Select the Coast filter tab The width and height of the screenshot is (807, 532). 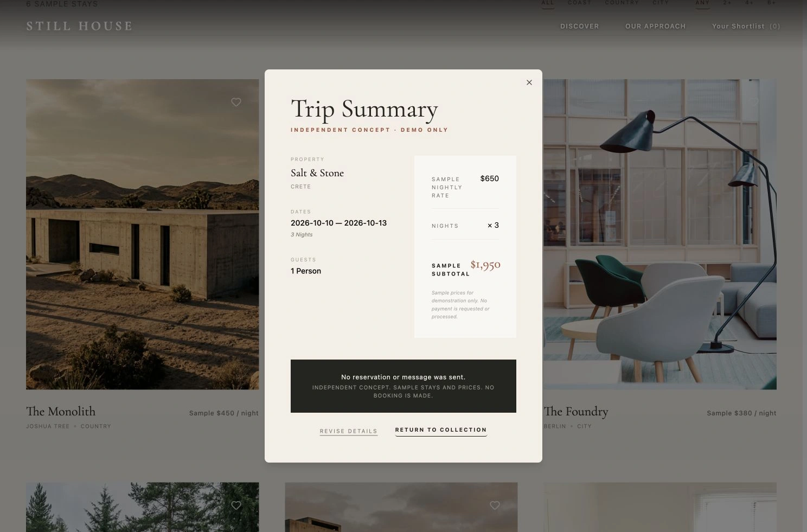[580, 3]
